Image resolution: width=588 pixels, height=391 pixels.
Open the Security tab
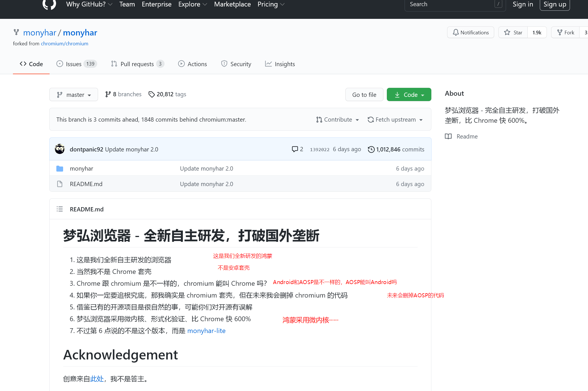tap(236, 64)
